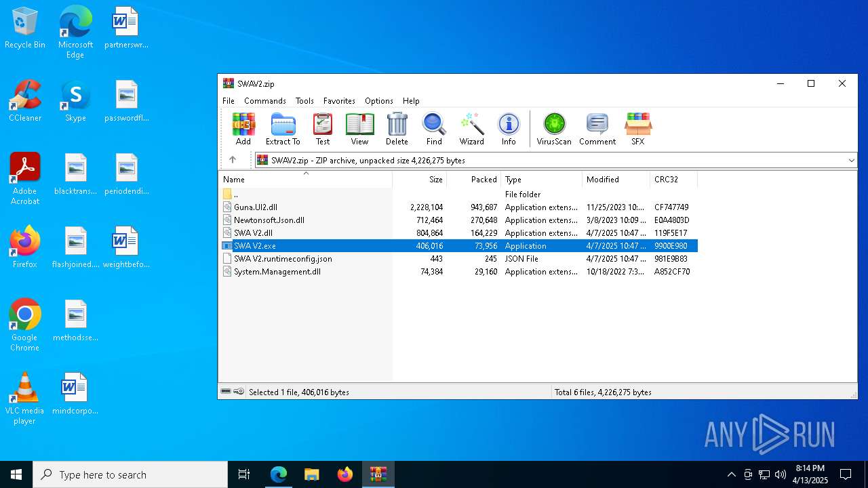Screen dimensions: 868x488
Task: Open Task View on the taskbar
Action: coord(244,474)
